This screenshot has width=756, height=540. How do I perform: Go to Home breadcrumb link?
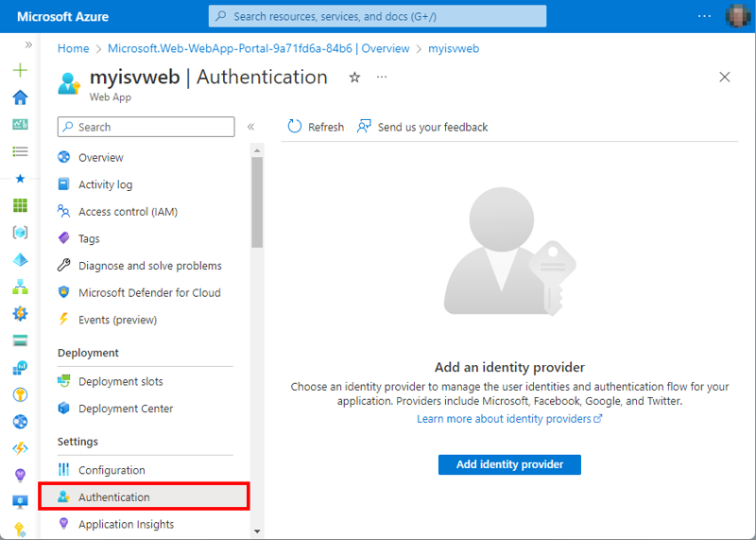74,48
